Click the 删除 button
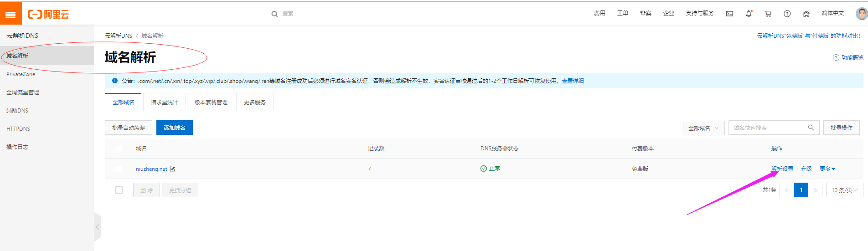 tap(146, 190)
